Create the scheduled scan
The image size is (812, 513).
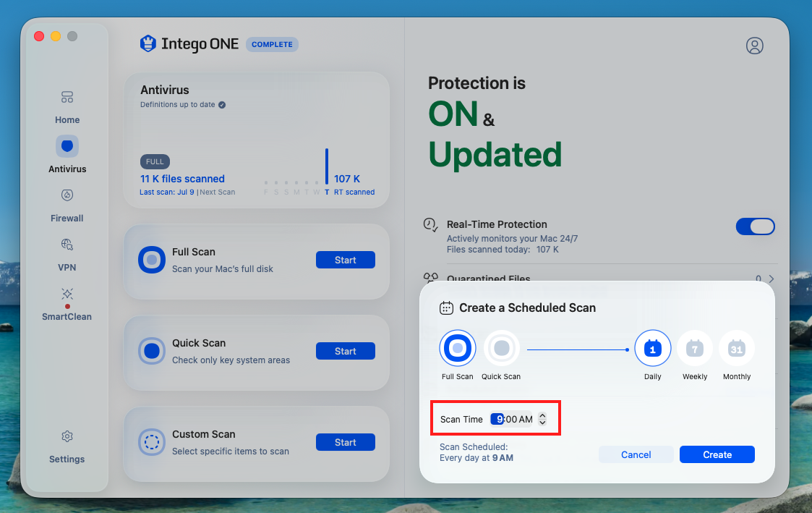[717, 454]
